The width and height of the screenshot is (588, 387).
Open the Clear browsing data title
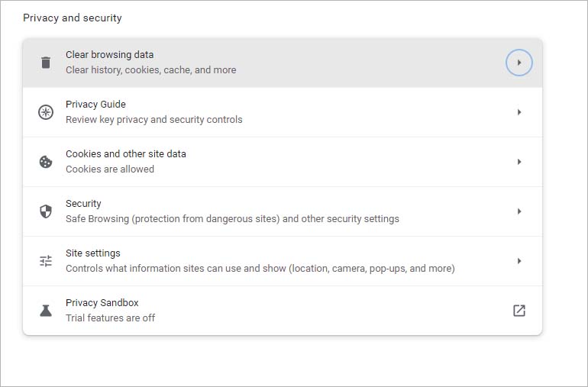tap(109, 55)
